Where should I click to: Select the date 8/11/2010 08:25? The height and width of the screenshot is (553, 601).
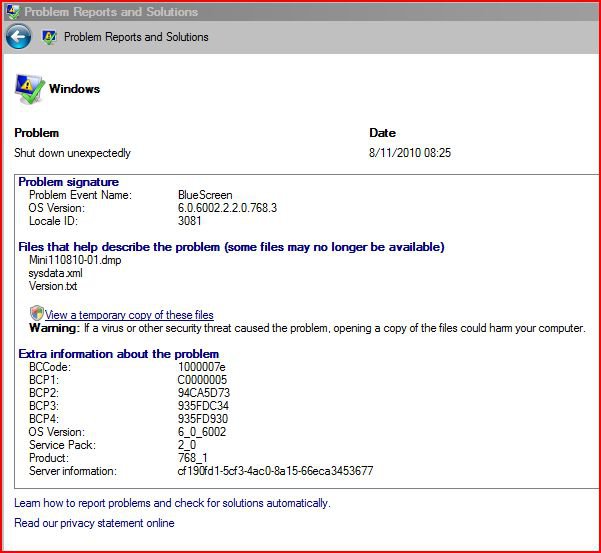[410, 153]
